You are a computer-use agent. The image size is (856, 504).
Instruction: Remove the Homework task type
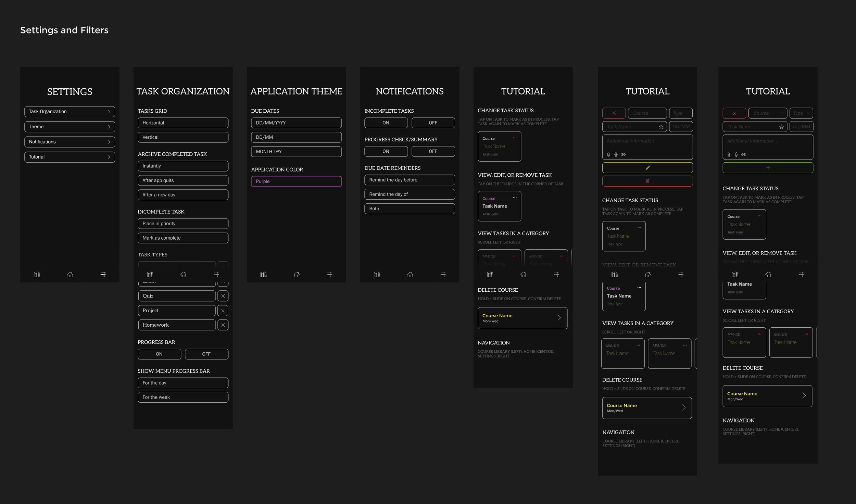pyautogui.click(x=223, y=325)
